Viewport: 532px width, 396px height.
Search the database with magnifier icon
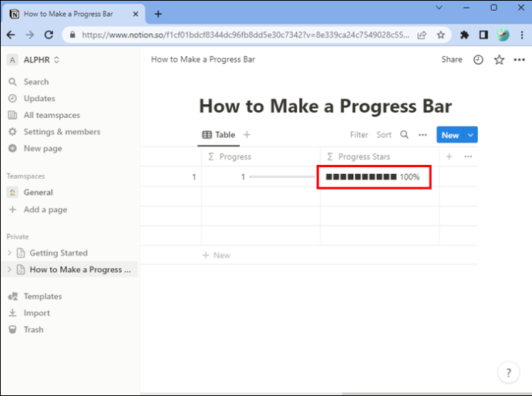404,135
